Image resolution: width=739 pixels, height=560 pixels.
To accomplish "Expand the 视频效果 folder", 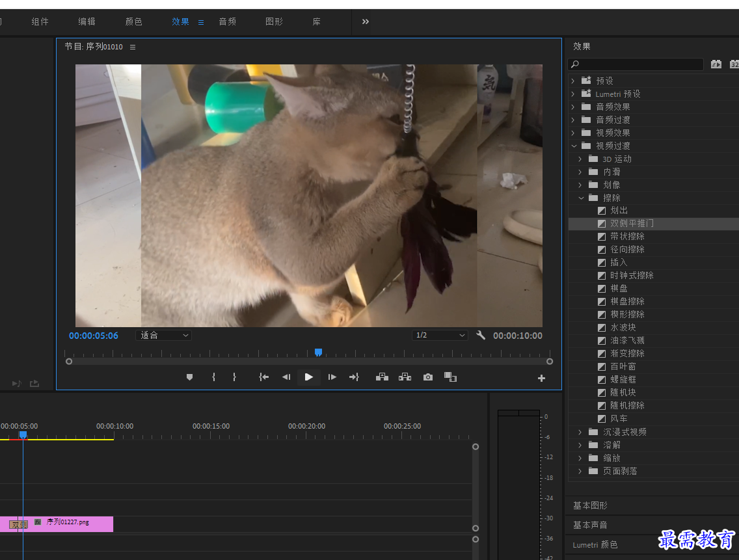I will tap(573, 133).
